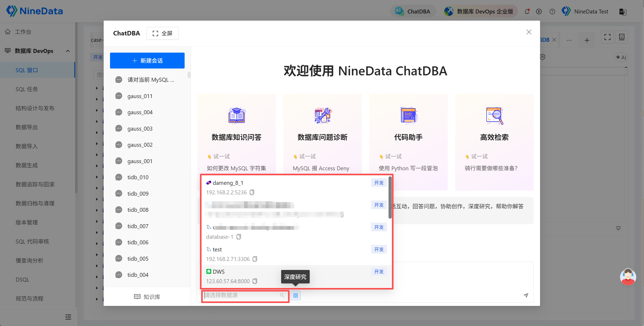Close the ChatDBA dialog
The image size is (644, 326).
[529, 32]
